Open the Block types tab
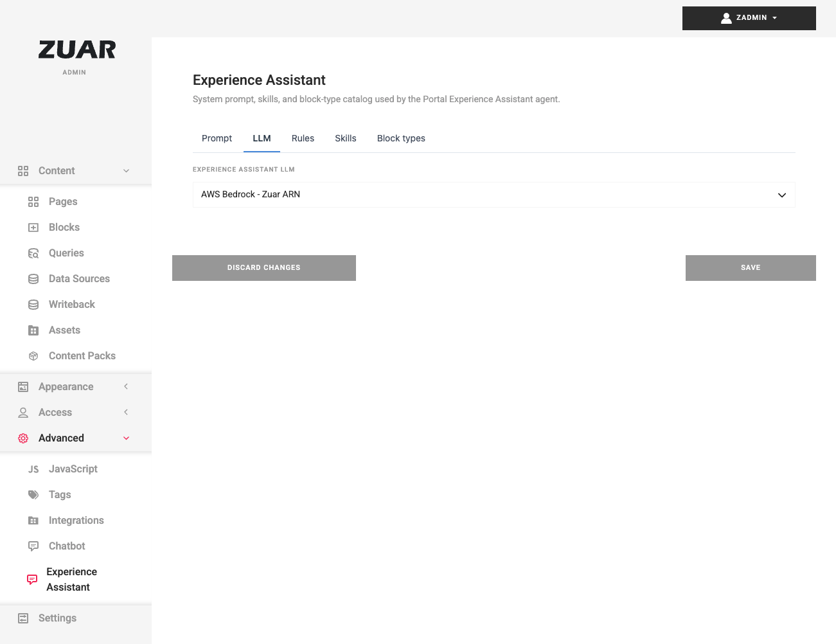Viewport: 836px width, 644px height. [401, 138]
